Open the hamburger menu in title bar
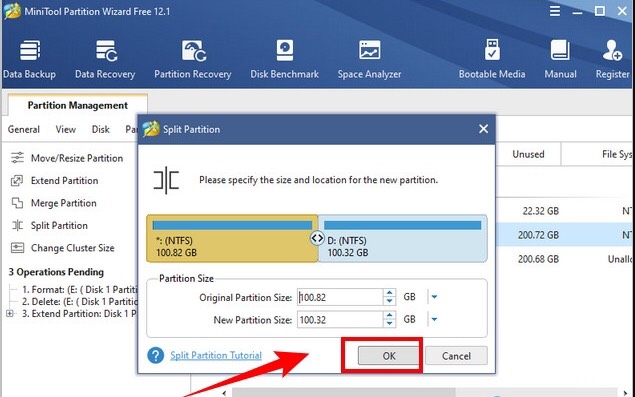The image size is (635, 397). click(555, 11)
